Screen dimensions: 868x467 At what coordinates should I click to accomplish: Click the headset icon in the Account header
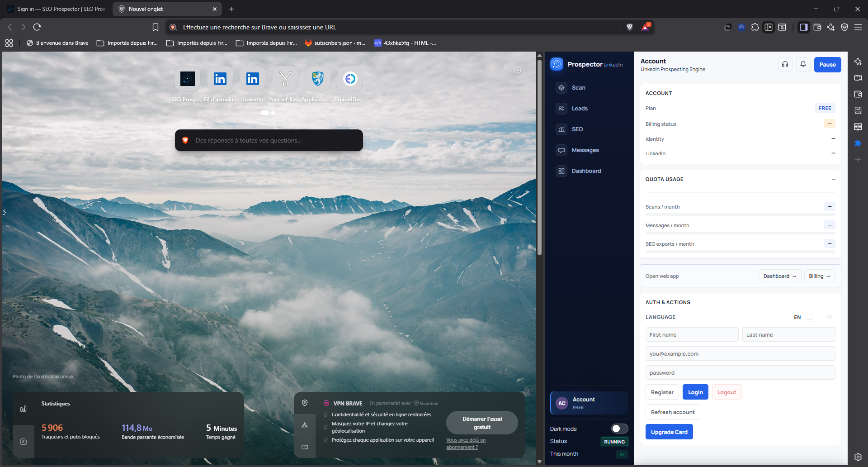[785, 64]
